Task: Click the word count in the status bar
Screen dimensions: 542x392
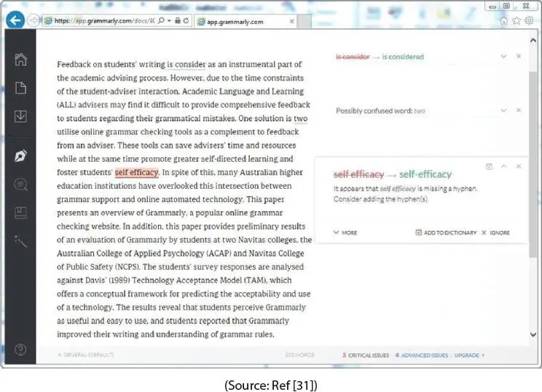Action: pos(299,355)
